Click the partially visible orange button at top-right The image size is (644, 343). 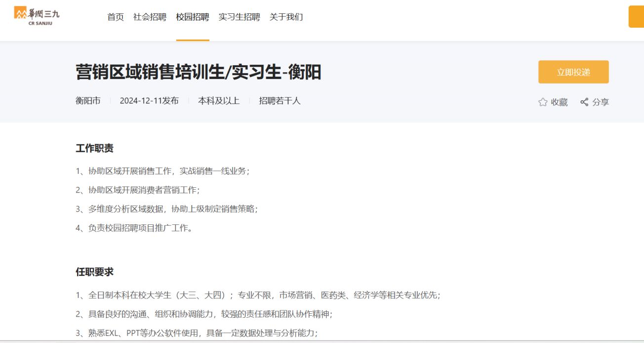point(636,17)
